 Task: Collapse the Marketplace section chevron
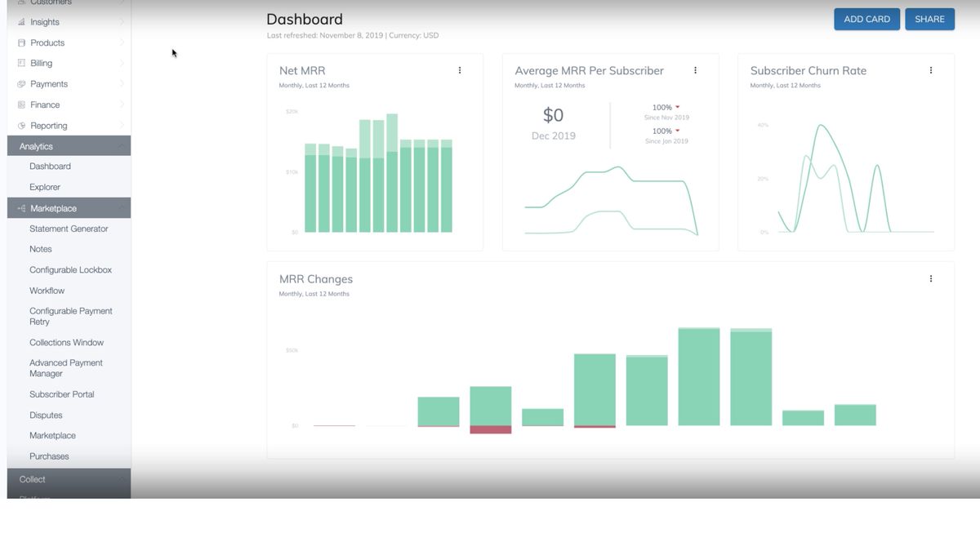point(122,208)
